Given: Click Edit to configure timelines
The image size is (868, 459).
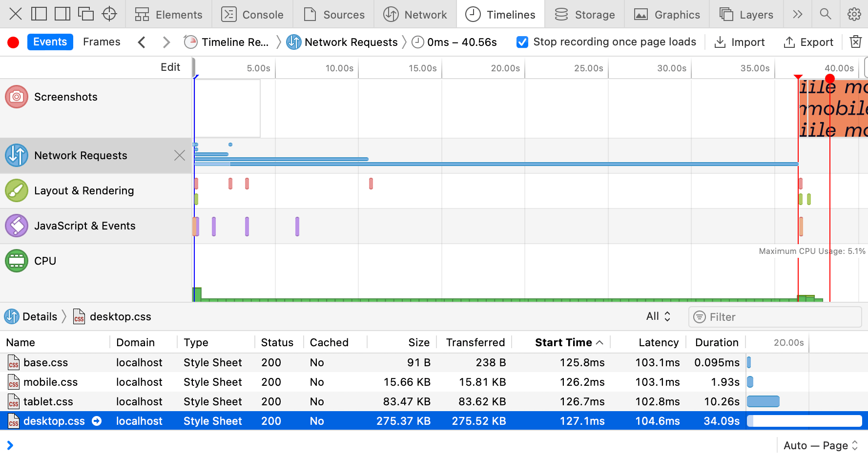Looking at the screenshot, I should point(170,67).
